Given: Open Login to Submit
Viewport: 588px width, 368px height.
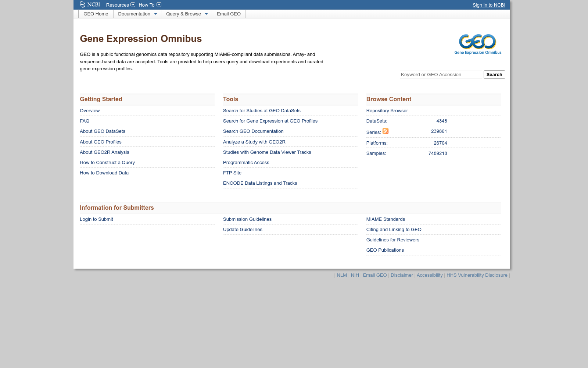Looking at the screenshot, I should 96,219.
